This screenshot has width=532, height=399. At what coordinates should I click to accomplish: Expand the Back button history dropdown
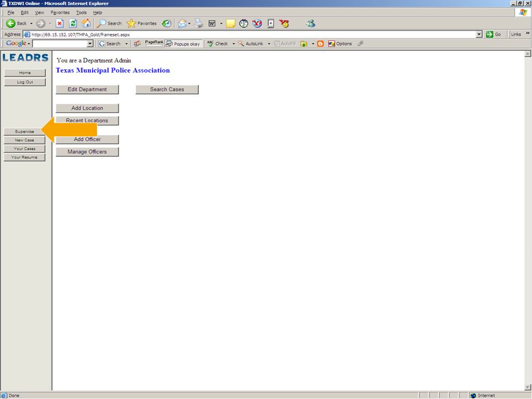31,23
